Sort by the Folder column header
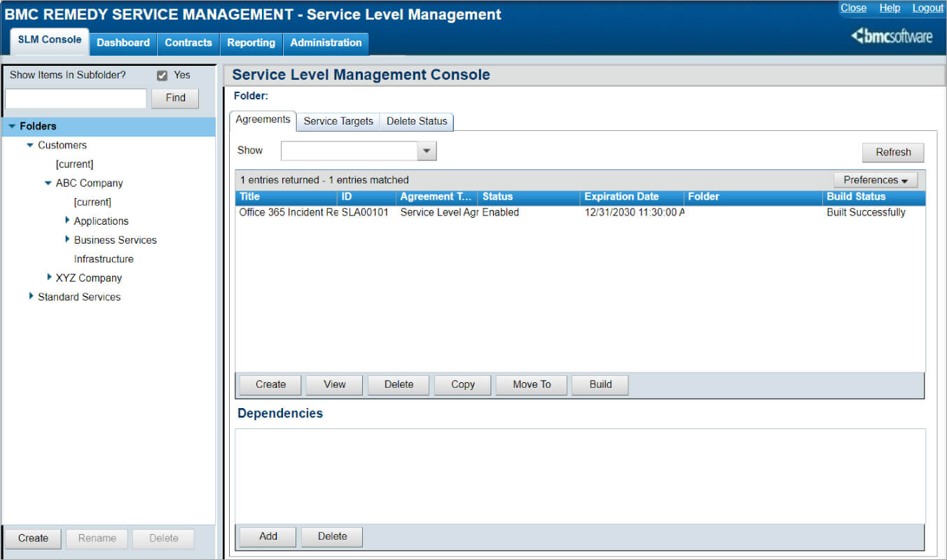 click(x=754, y=197)
